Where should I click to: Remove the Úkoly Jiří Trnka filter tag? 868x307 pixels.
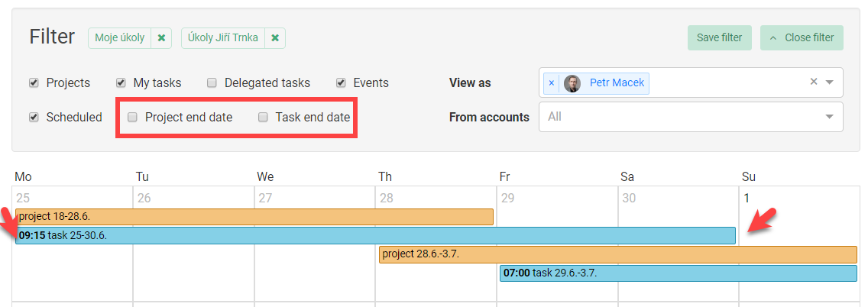click(x=274, y=38)
